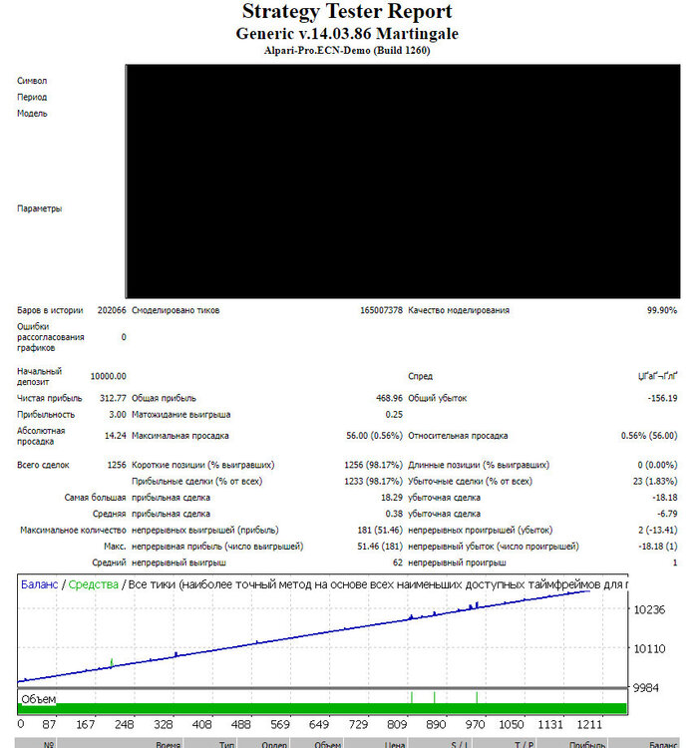Click 'непрерывный выигрыш' label
The height and width of the screenshot is (748, 700).
point(178,562)
